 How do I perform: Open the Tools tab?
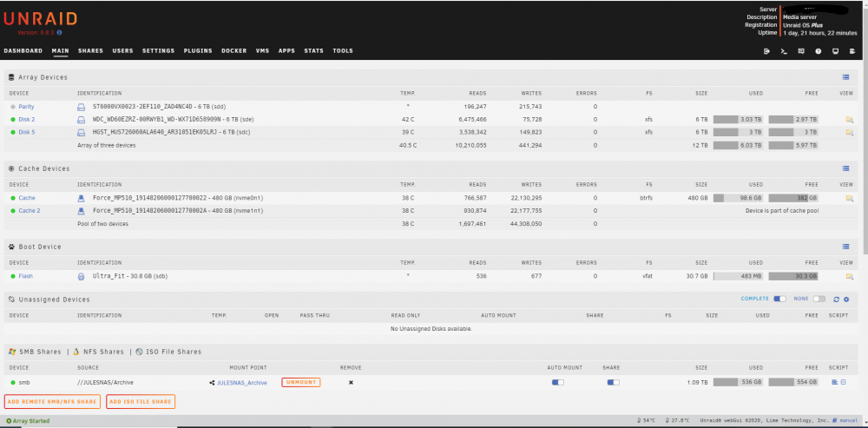coord(343,51)
